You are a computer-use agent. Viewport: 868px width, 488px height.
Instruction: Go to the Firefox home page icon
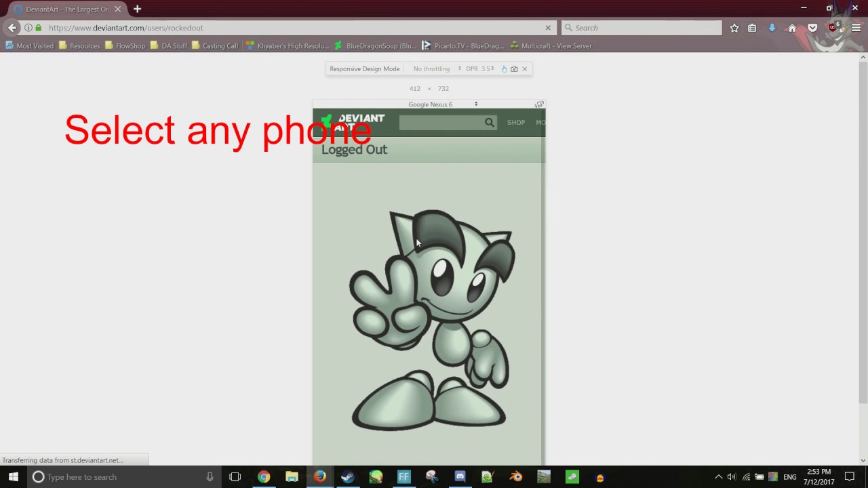tap(792, 28)
